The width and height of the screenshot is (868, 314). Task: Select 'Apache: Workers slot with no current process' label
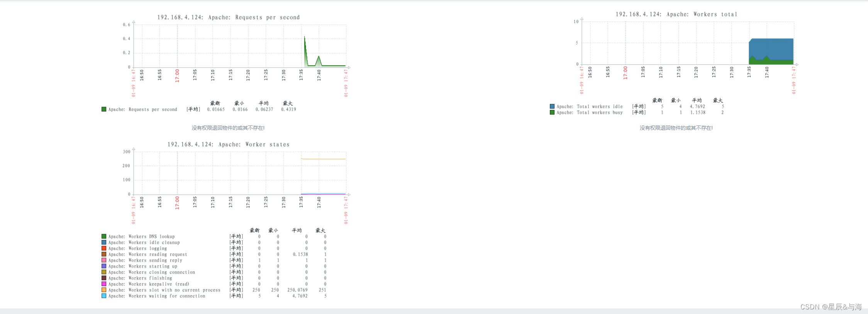tap(164, 290)
